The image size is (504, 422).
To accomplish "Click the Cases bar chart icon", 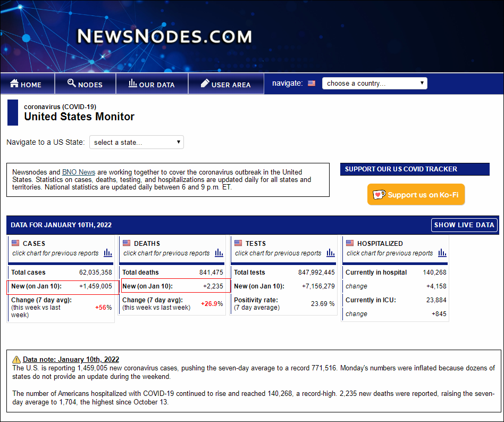I will 108,253.
